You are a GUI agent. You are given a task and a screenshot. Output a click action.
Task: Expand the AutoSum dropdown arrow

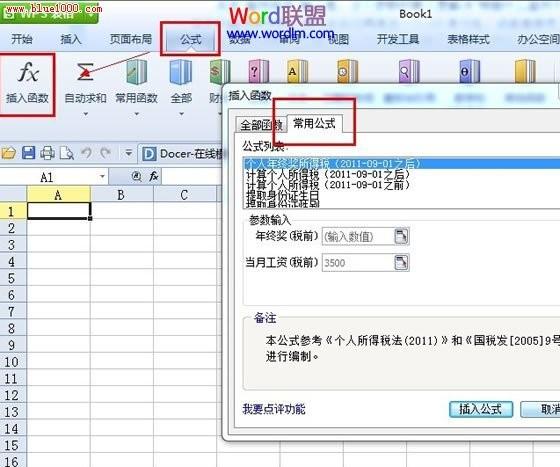85,114
